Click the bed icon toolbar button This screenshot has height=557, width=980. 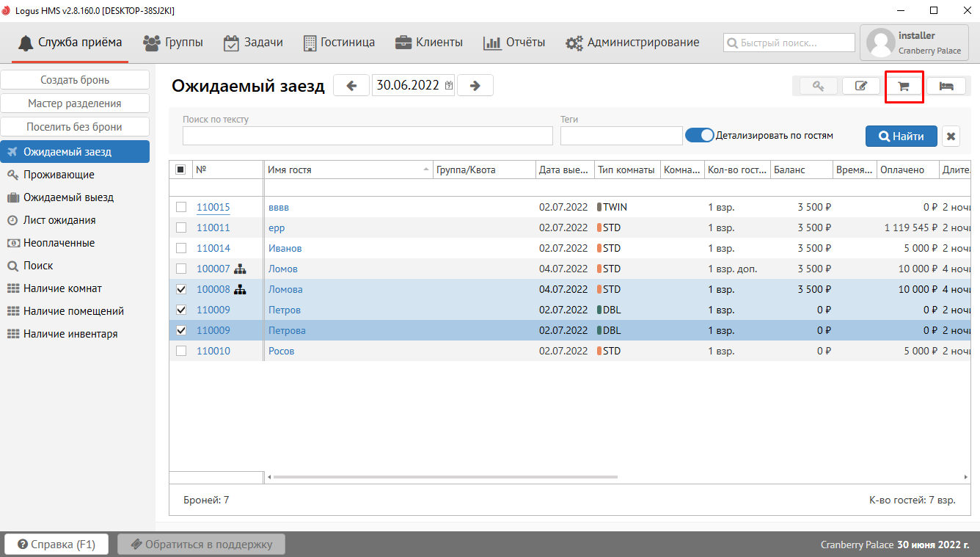click(946, 86)
